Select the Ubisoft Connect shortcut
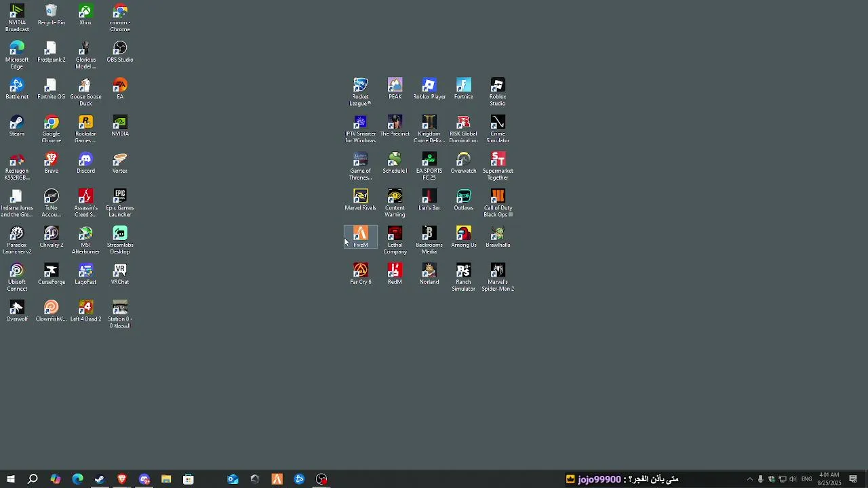 pyautogui.click(x=17, y=278)
